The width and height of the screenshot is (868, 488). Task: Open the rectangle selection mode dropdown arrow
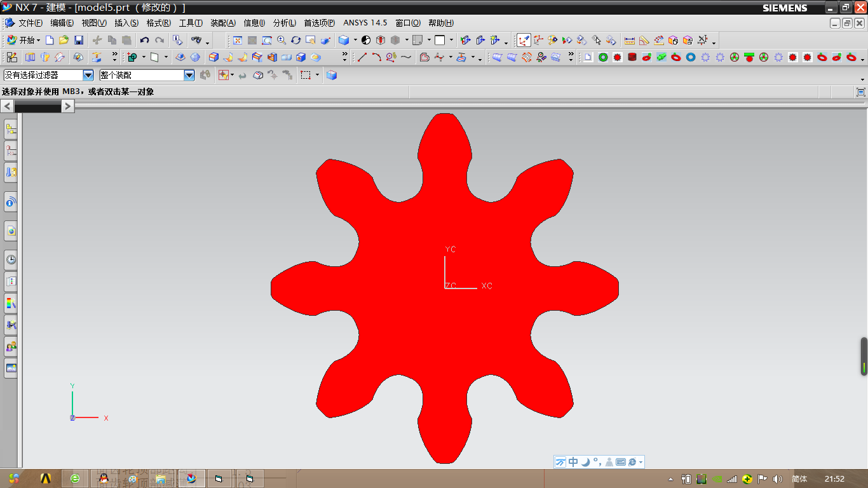tap(317, 75)
